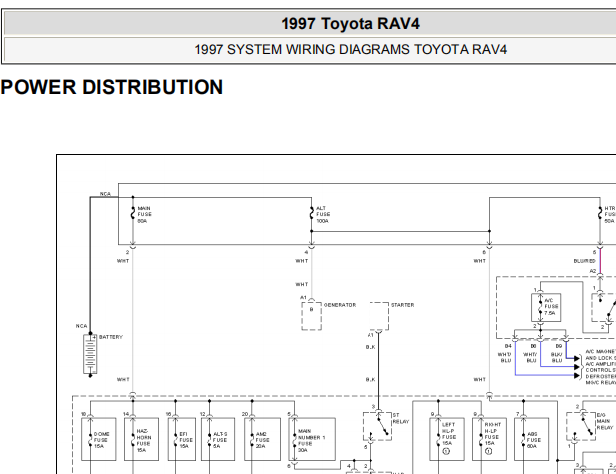Click the generator box marked B
This screenshot has width=616, height=474.
point(312,316)
